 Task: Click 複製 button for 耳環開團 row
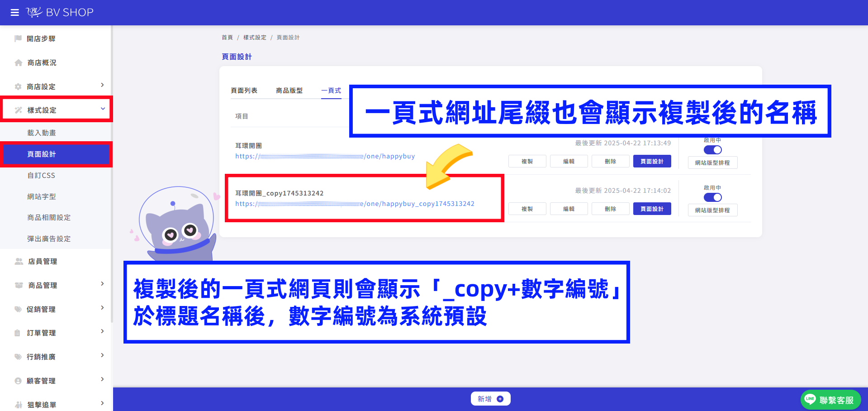(x=527, y=162)
